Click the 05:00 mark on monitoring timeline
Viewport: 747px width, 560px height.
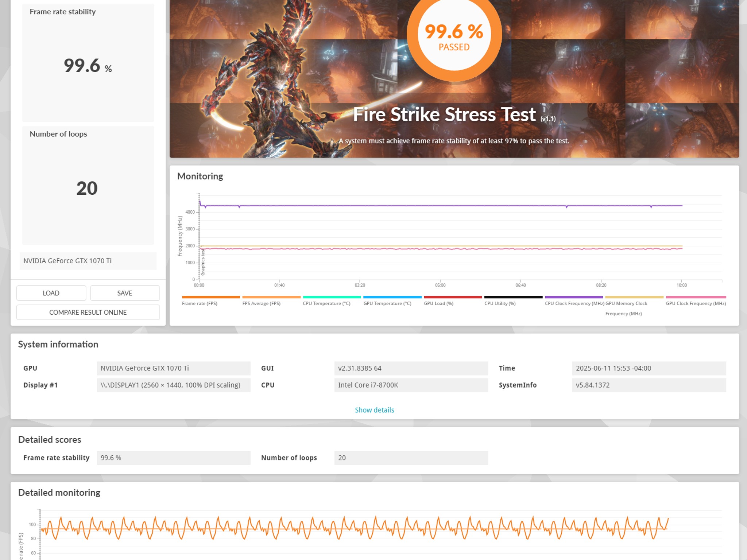(440, 285)
